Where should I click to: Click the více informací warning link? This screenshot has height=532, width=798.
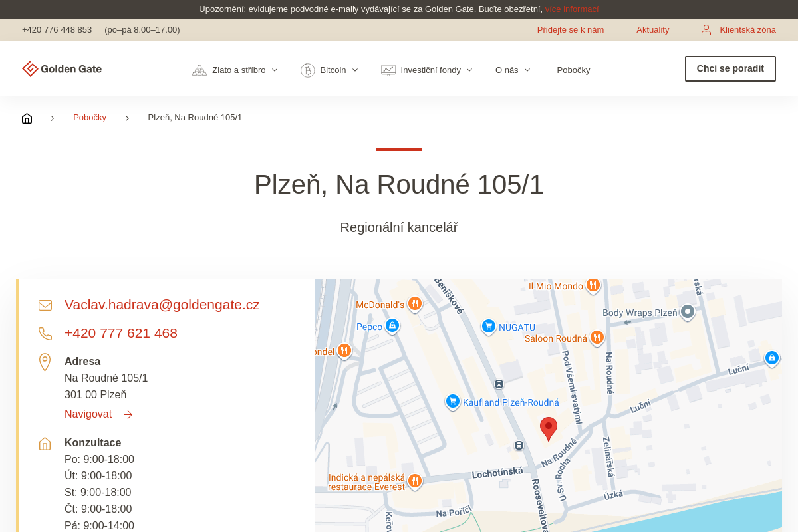tap(571, 9)
